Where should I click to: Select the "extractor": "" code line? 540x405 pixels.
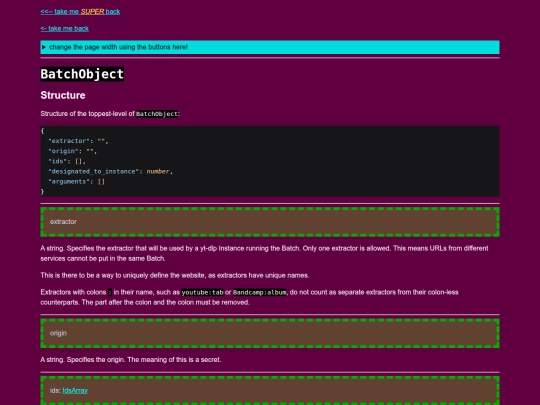(78, 141)
